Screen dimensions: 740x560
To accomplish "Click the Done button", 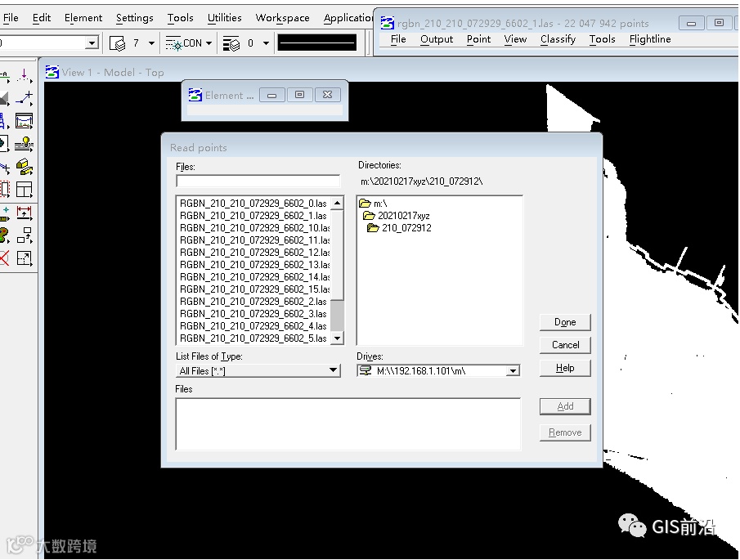I will 565,322.
